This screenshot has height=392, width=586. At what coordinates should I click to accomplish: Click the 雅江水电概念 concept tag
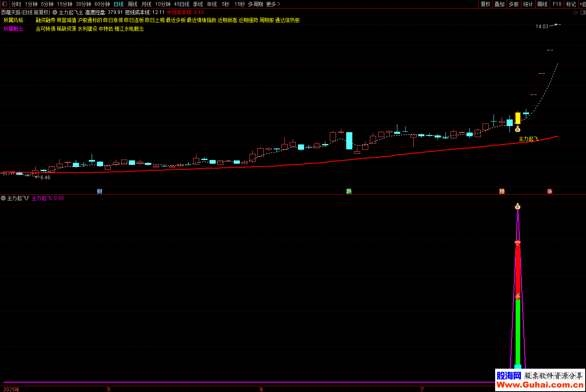tap(129, 29)
